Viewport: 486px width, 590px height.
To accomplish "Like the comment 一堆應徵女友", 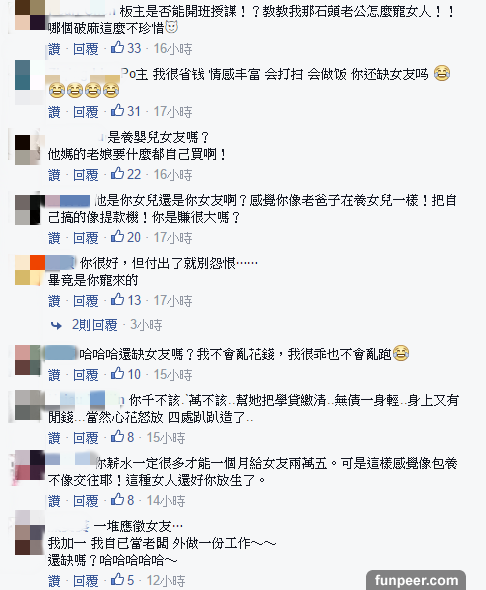I will [x=54, y=581].
